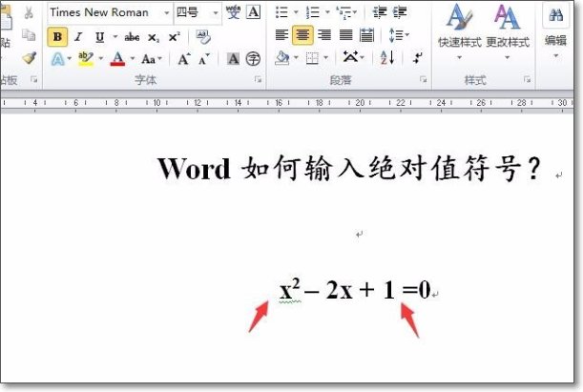
Task: Open Clipboard pane launcher
Action: point(33,79)
